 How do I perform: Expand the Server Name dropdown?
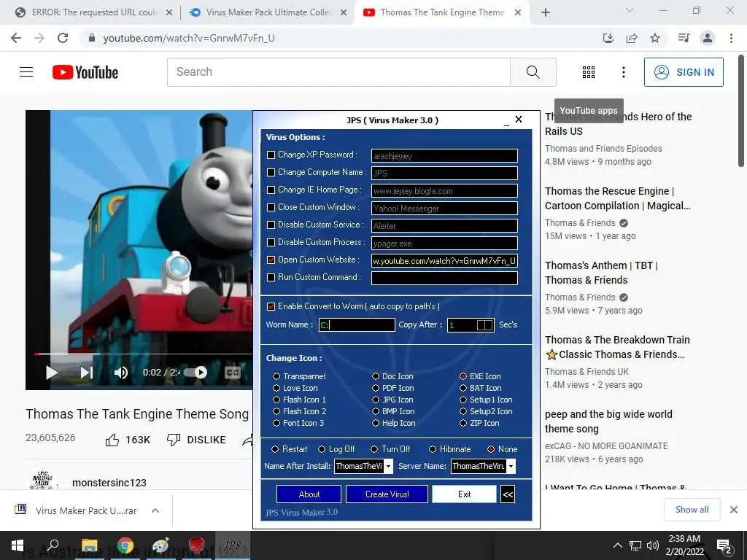pyautogui.click(x=511, y=466)
